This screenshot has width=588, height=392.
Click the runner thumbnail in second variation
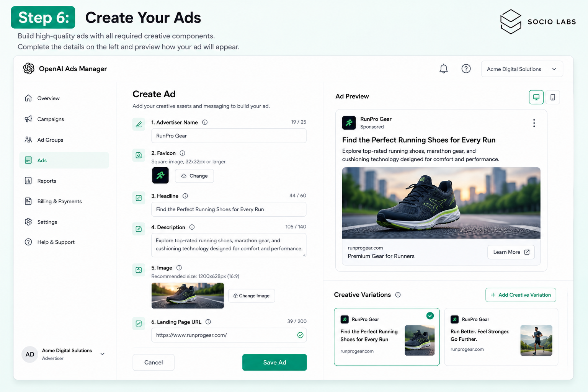[x=536, y=340]
